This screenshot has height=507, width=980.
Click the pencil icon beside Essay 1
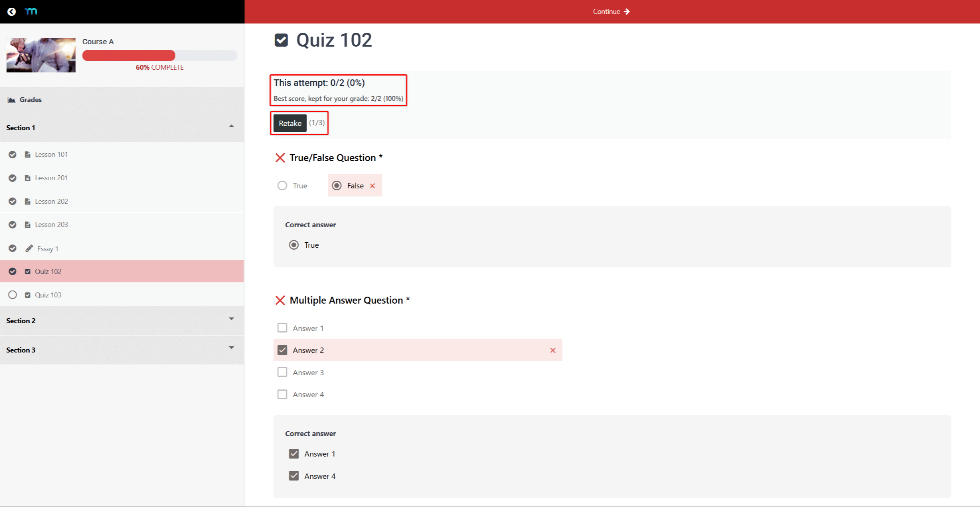point(29,248)
